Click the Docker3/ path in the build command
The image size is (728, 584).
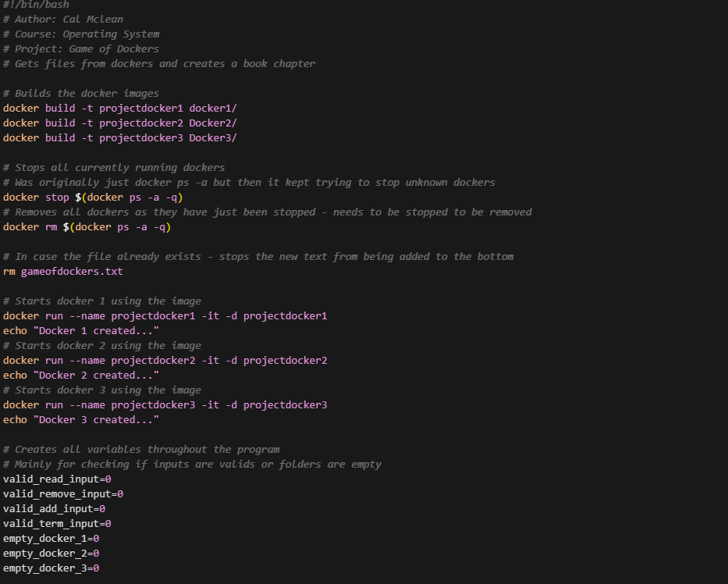[x=213, y=138]
